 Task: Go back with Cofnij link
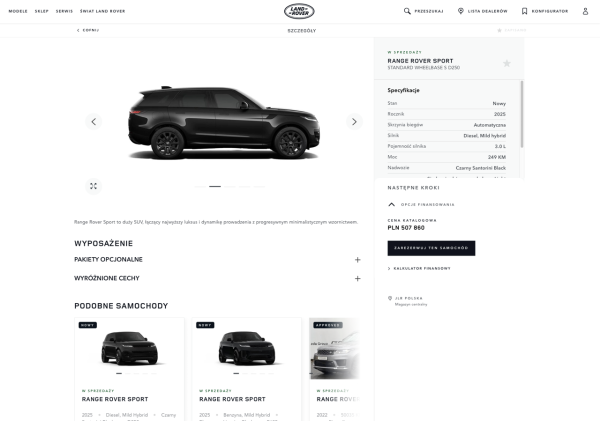(x=88, y=30)
